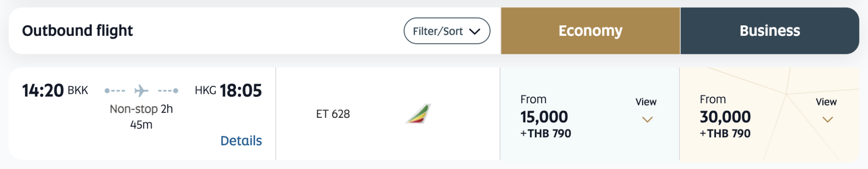The height and width of the screenshot is (169, 868).
Task: Choose the 30,000 miles Business fare
Action: pyautogui.click(x=725, y=116)
